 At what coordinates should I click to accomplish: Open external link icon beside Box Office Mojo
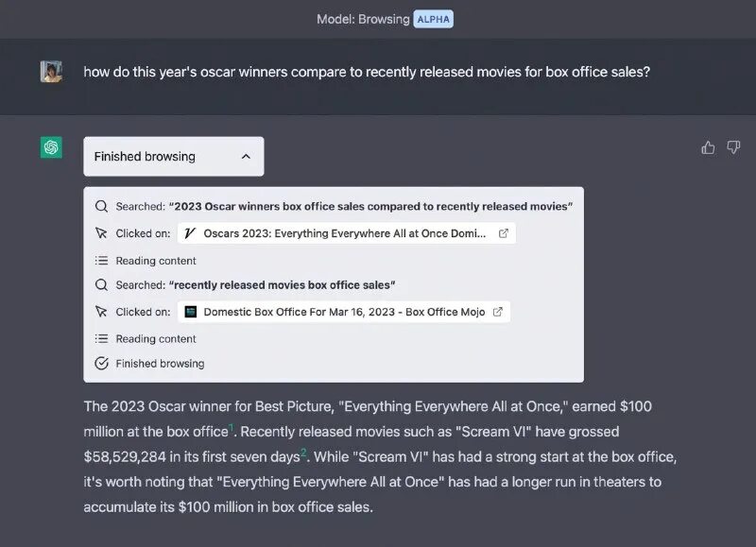tap(498, 312)
